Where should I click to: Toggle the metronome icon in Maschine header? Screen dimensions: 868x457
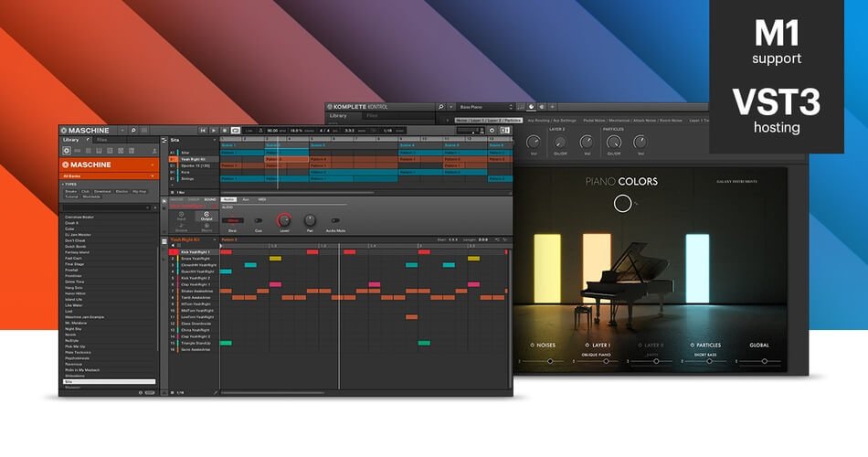(261, 130)
